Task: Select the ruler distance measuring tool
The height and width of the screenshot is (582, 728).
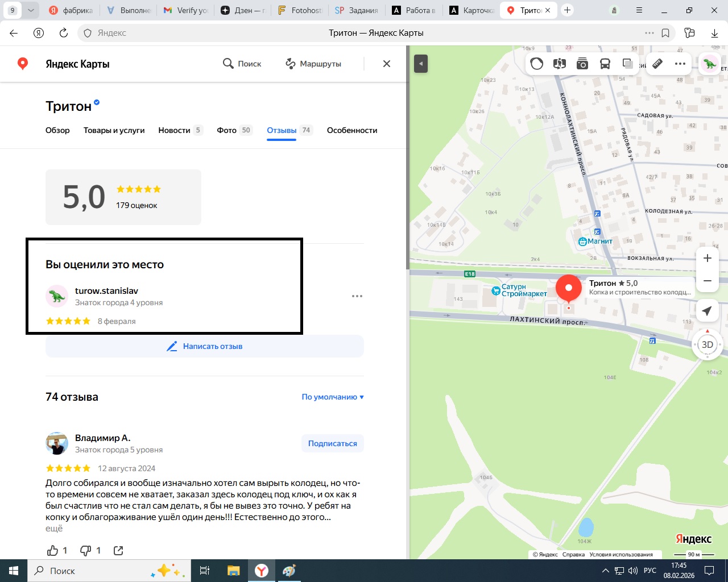Action: [x=657, y=64]
